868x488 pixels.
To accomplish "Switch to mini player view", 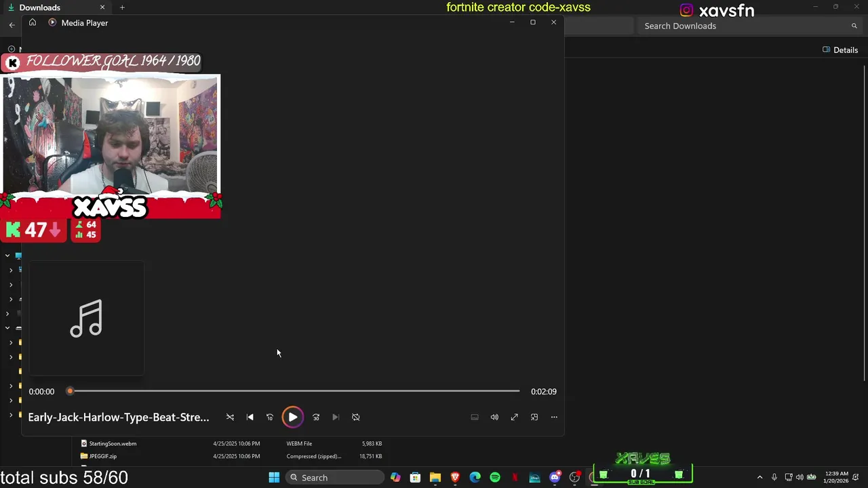I will pyautogui.click(x=534, y=418).
